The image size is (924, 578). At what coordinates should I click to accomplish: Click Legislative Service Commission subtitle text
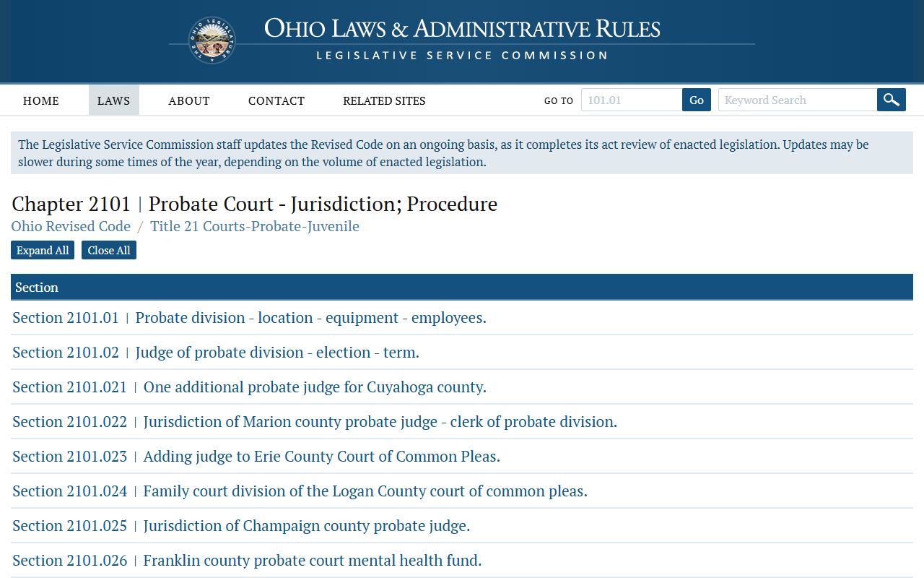(x=462, y=56)
